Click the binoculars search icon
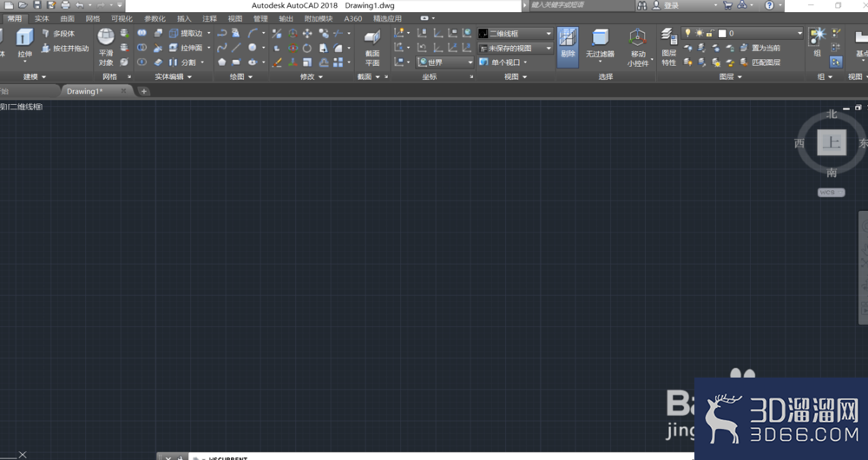The image size is (868, 460). click(x=642, y=5)
